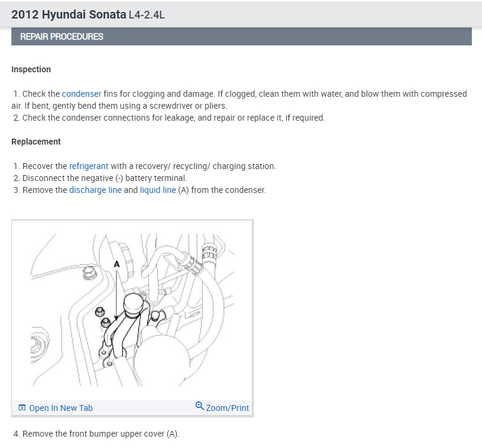The image size is (482, 448).
Task: Click the Zoom/Print magnifier icon
Action: pos(199,406)
